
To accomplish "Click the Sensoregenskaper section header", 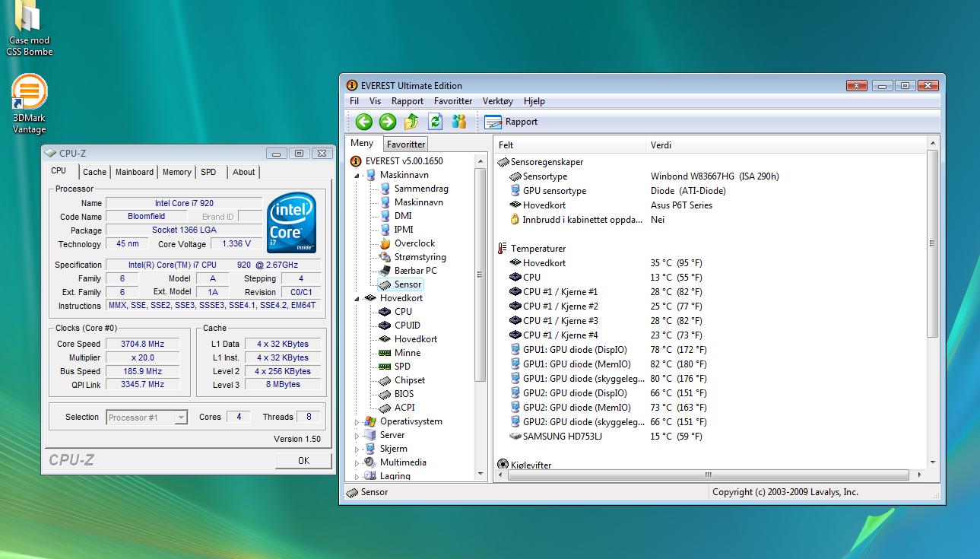I will tap(541, 162).
